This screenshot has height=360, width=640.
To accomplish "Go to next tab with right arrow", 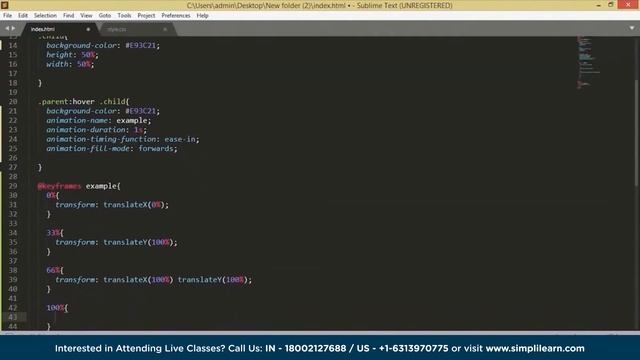I will [x=13, y=29].
